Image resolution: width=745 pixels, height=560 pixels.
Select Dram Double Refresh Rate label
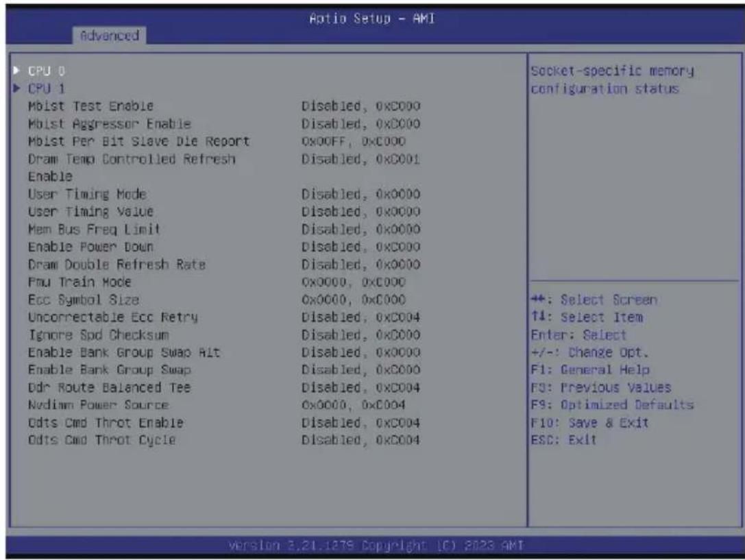(x=117, y=264)
